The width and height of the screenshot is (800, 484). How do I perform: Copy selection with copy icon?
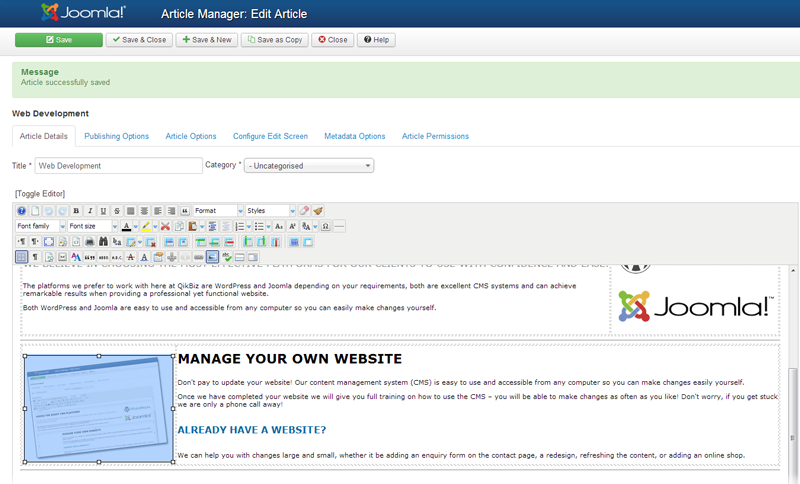[x=179, y=226]
